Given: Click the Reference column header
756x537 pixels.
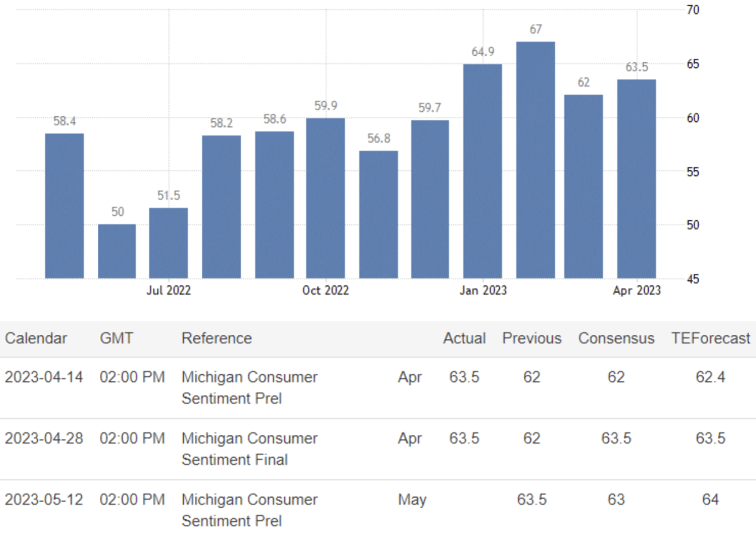Looking at the screenshot, I should [216, 338].
